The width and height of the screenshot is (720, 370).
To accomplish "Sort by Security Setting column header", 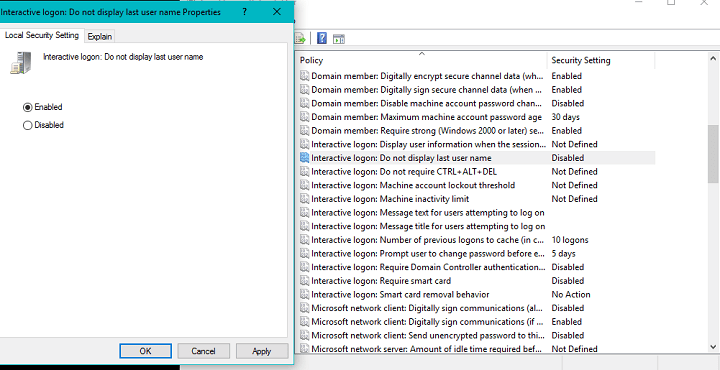I will pos(601,60).
